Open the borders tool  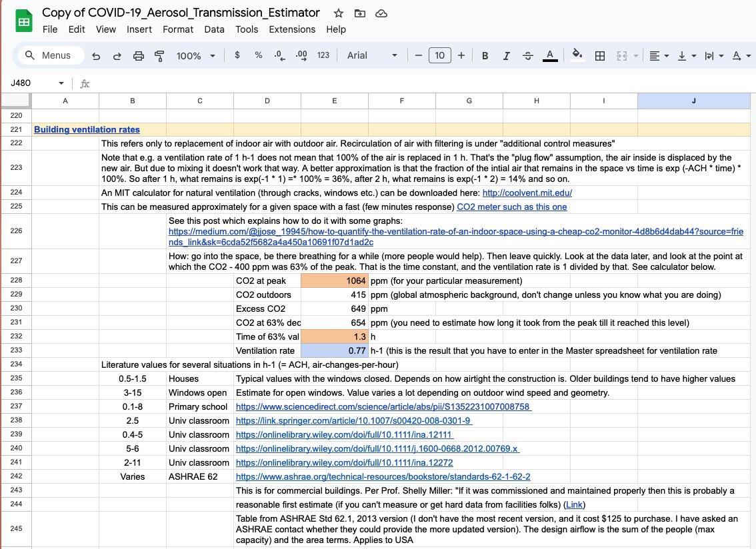click(600, 56)
